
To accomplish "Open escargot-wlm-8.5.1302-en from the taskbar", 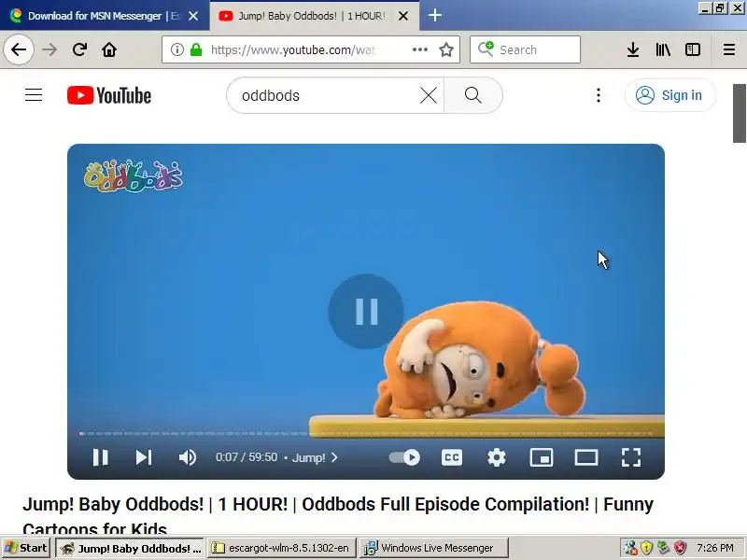I will tap(282, 548).
